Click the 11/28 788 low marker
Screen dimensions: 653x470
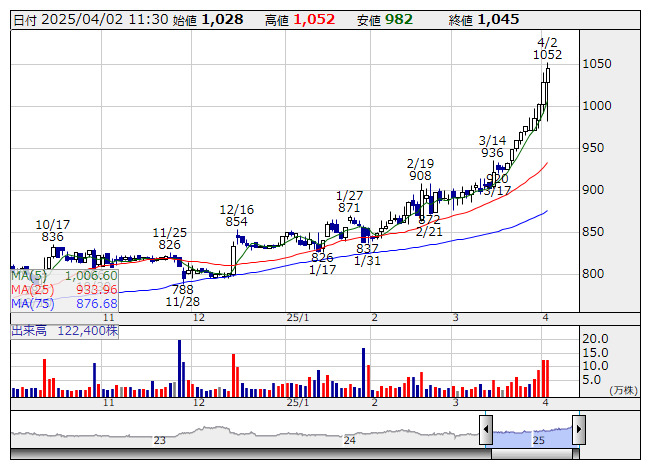pyautogui.click(x=182, y=295)
